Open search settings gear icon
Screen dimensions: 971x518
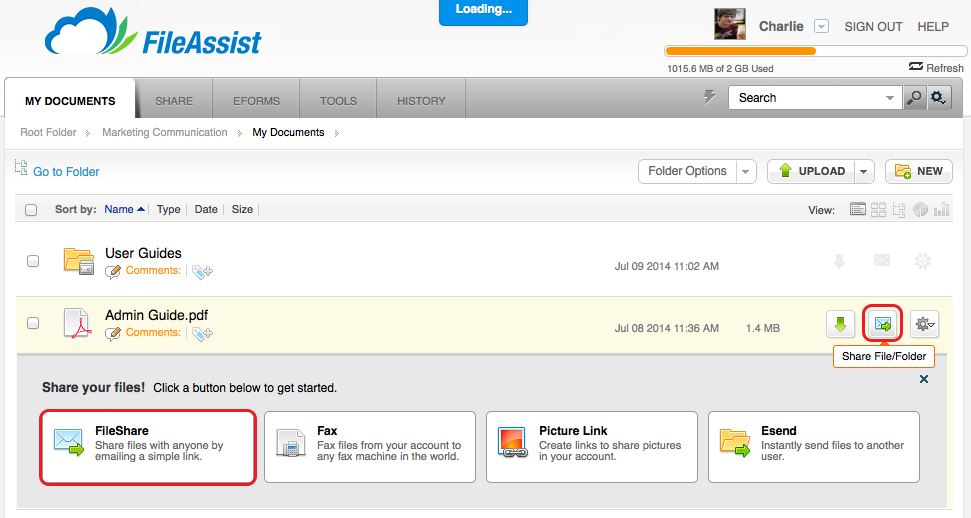click(x=938, y=98)
